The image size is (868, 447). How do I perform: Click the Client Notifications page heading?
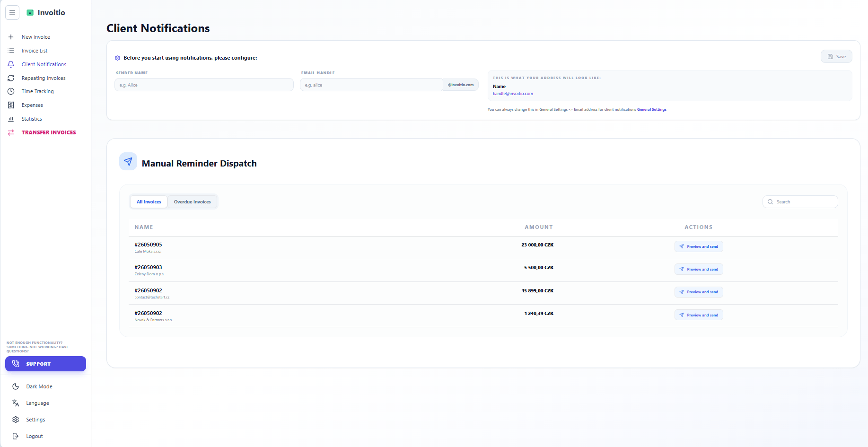coord(158,28)
